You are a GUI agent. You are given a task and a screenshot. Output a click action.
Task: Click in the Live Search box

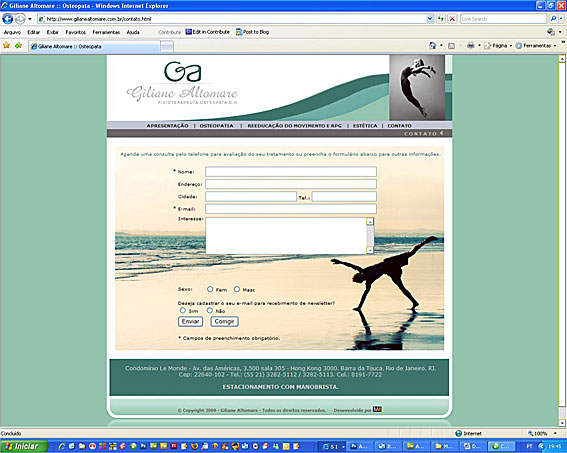pyautogui.click(x=503, y=19)
